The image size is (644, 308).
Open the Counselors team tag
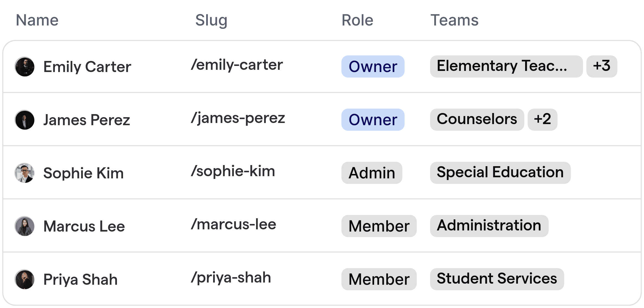pos(477,120)
